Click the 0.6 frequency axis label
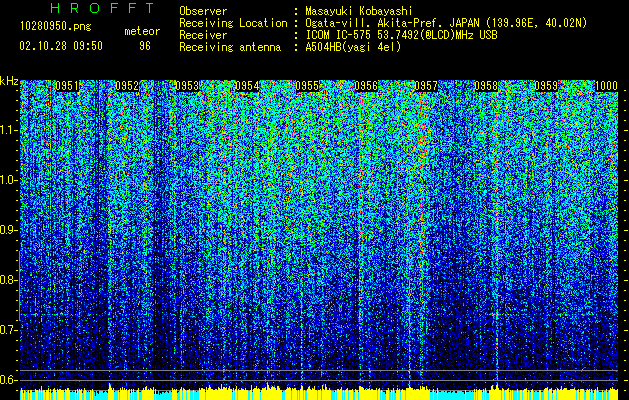Screen dimensions: 629x400 click(9, 380)
